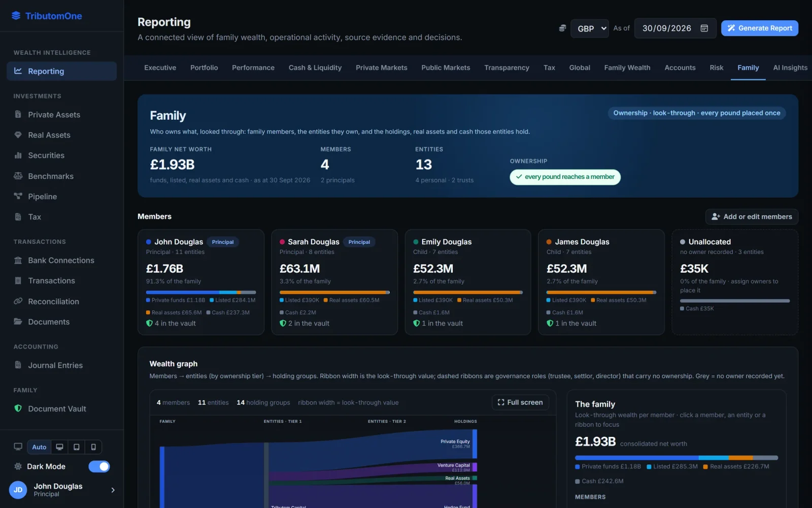This screenshot has width=812, height=508.
Task: Open the GBP currency dropdown
Action: point(590,28)
